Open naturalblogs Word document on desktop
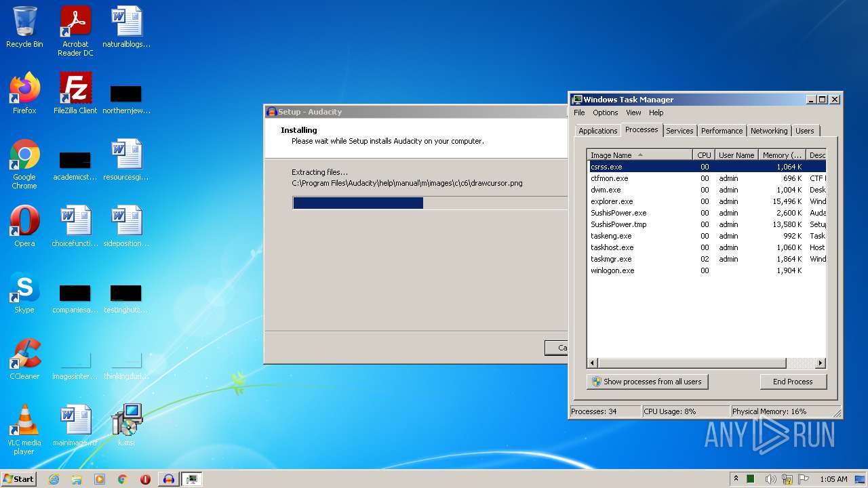868x488 pixels. click(126, 28)
